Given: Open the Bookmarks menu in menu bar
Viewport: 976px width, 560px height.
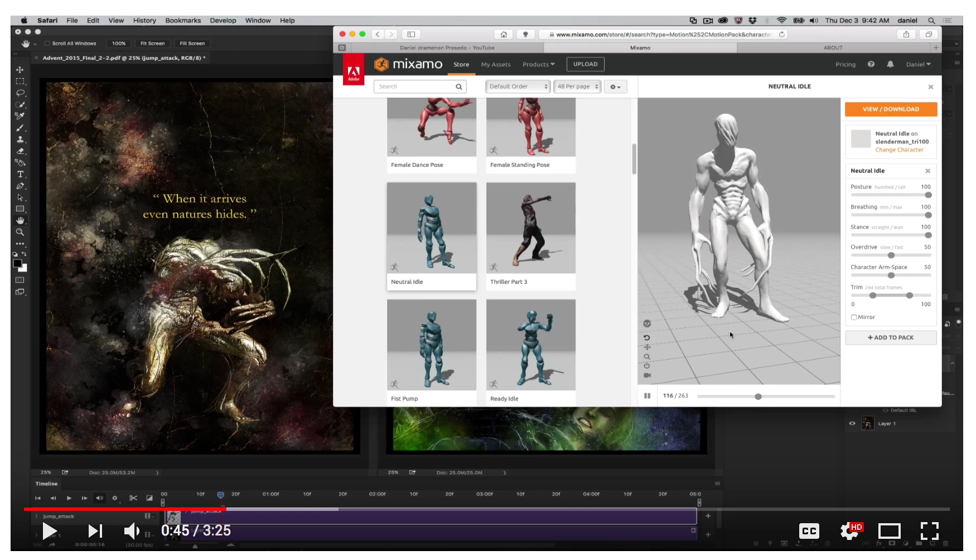Looking at the screenshot, I should click(x=183, y=21).
